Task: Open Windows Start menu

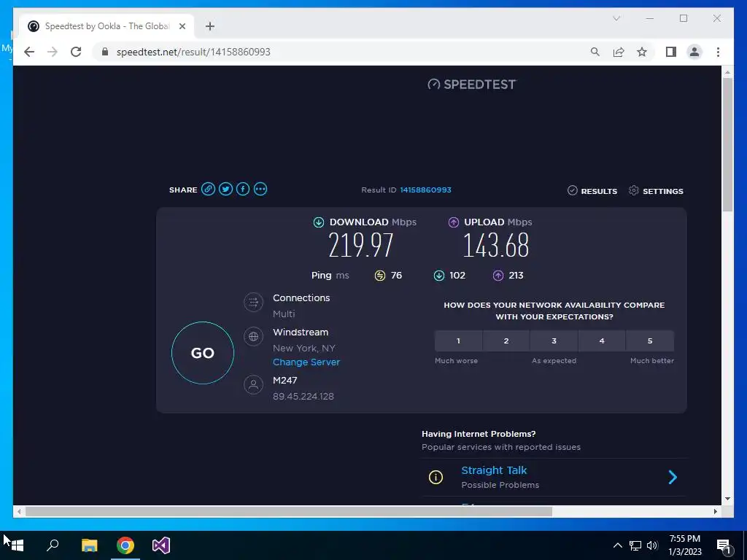Action: coord(17,545)
